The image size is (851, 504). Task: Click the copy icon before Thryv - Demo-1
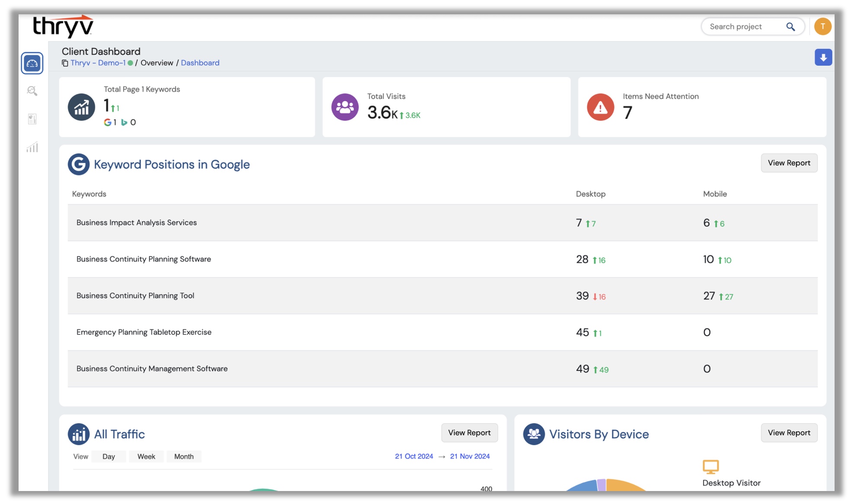(65, 63)
